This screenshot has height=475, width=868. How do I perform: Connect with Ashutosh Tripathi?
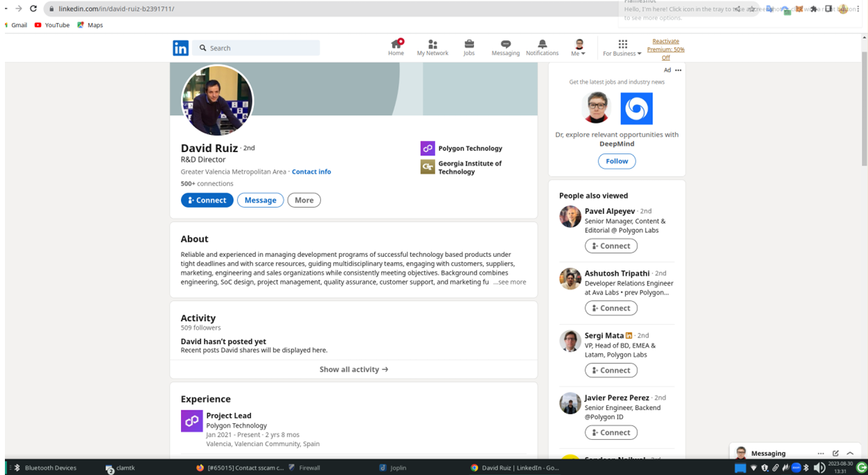click(x=611, y=308)
